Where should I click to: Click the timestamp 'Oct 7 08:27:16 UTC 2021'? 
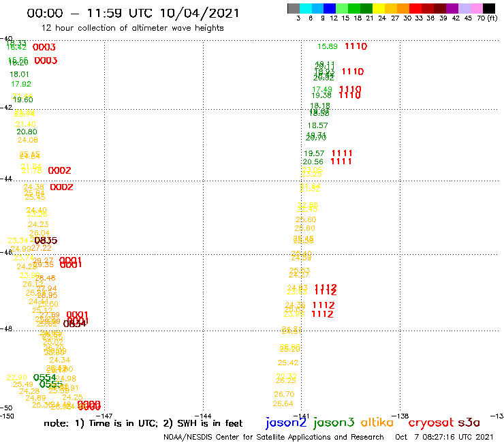point(444,437)
